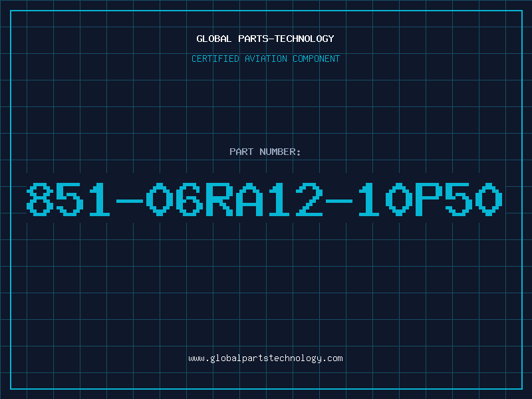Click the PART NUMBER: label
Viewport: 532px width, 399px height.
265,152
